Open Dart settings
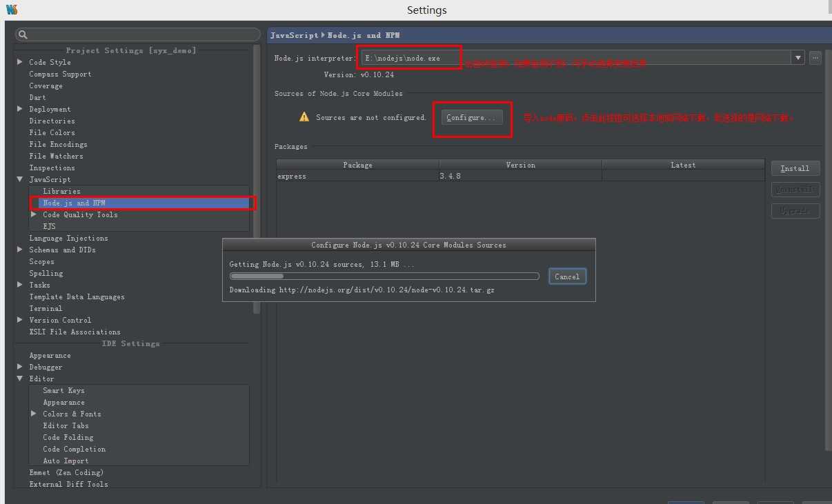 point(37,97)
